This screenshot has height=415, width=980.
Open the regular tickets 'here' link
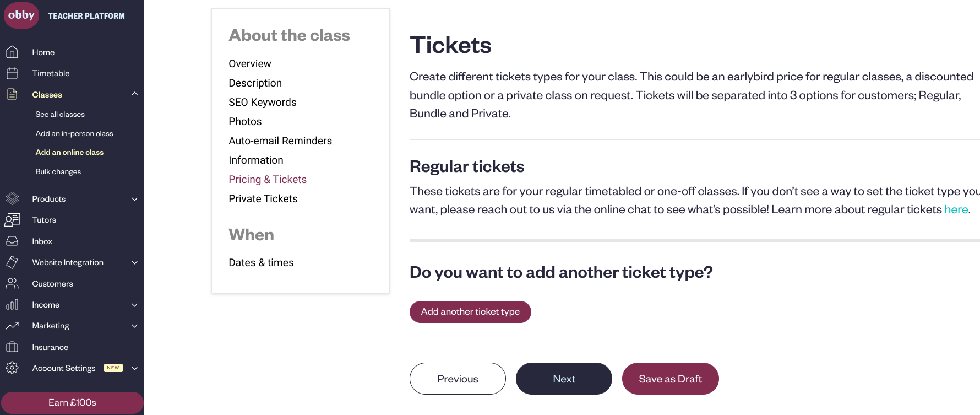pos(956,209)
